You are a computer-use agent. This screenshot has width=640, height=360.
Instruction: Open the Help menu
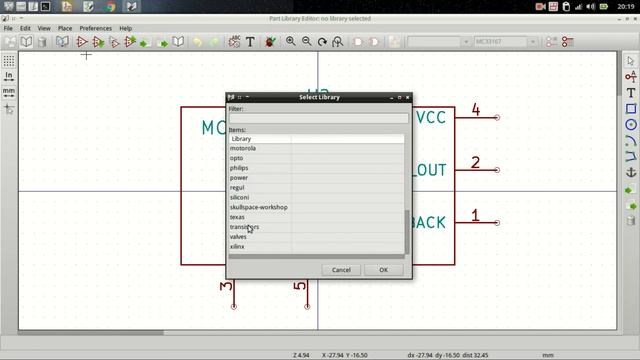click(x=125, y=28)
